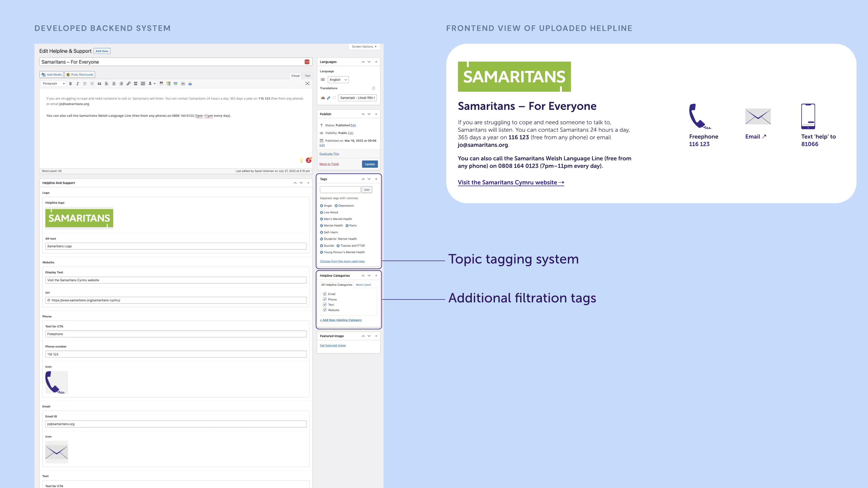This screenshot has width=868, height=488.
Task: Align text right
Action: pos(121,83)
